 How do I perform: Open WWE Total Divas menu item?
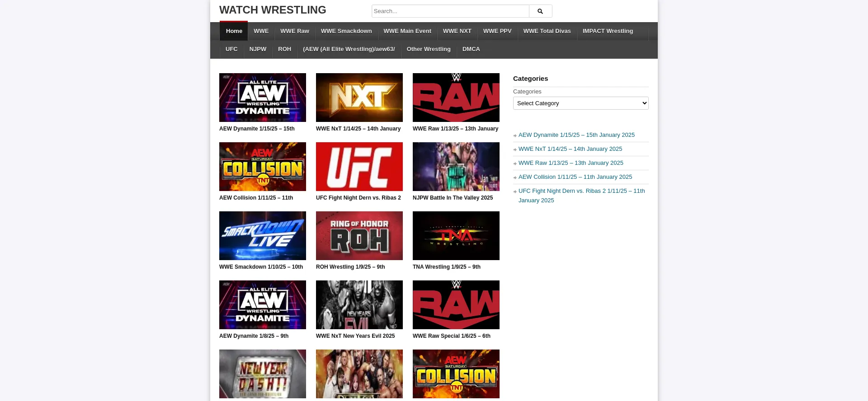click(547, 31)
